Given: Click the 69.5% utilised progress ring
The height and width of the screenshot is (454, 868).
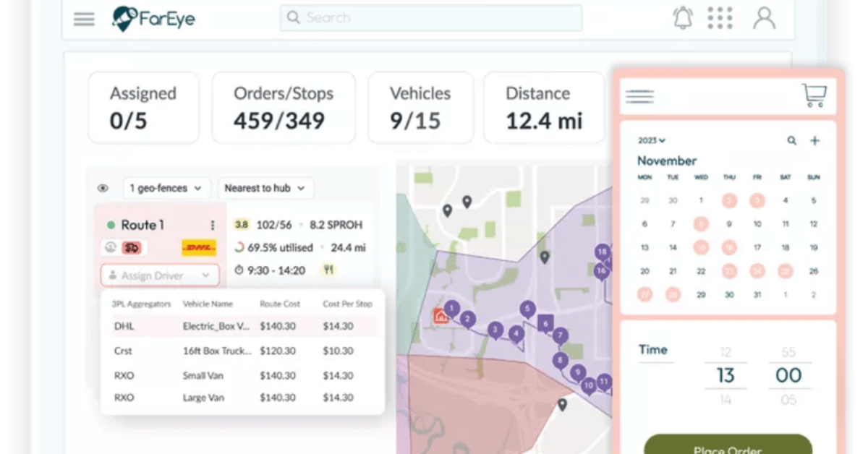Looking at the screenshot, I should click(239, 246).
